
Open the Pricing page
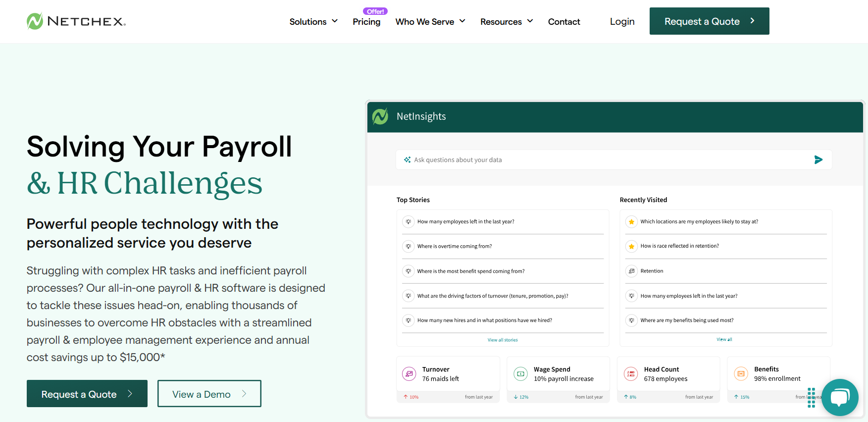tap(366, 22)
